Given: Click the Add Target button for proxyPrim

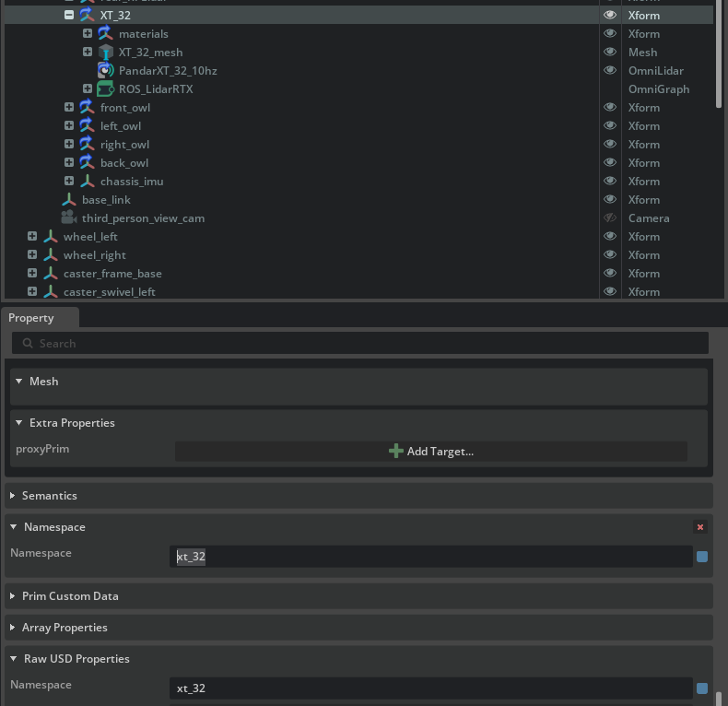Looking at the screenshot, I should pos(431,452).
